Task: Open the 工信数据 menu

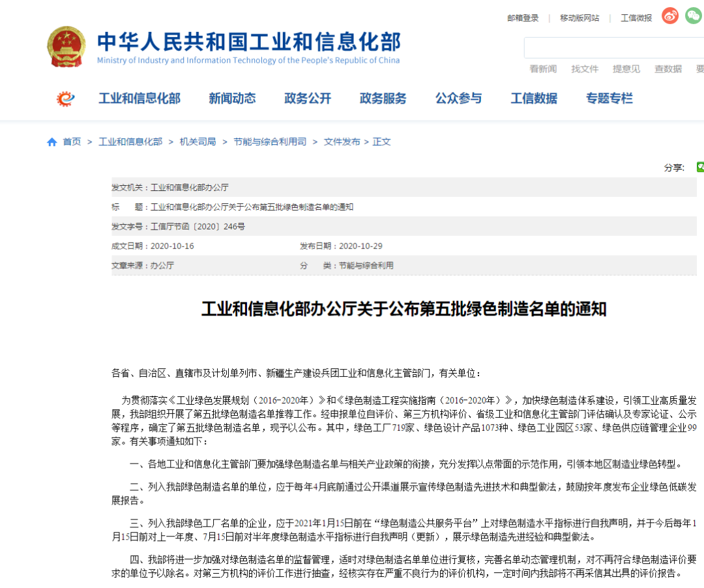Action: (x=535, y=98)
